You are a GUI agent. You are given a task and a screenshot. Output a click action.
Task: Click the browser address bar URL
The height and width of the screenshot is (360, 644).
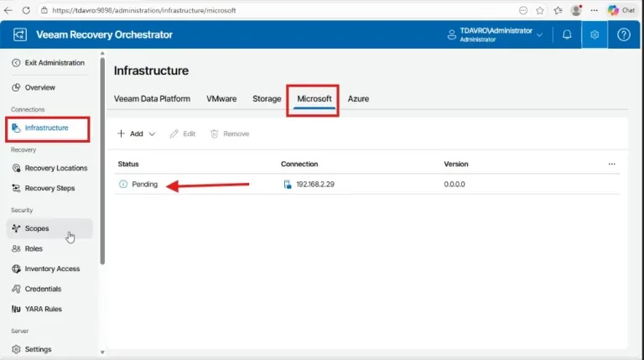click(x=144, y=11)
